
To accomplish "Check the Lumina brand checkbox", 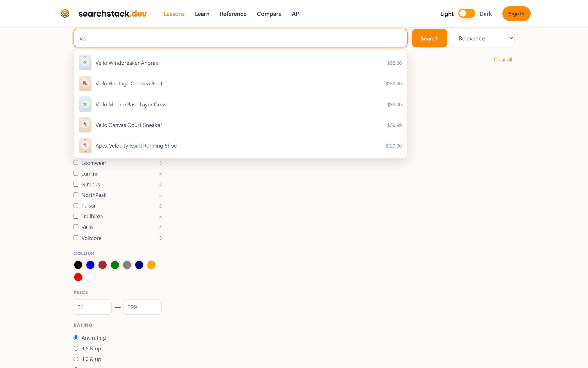I will (x=76, y=173).
